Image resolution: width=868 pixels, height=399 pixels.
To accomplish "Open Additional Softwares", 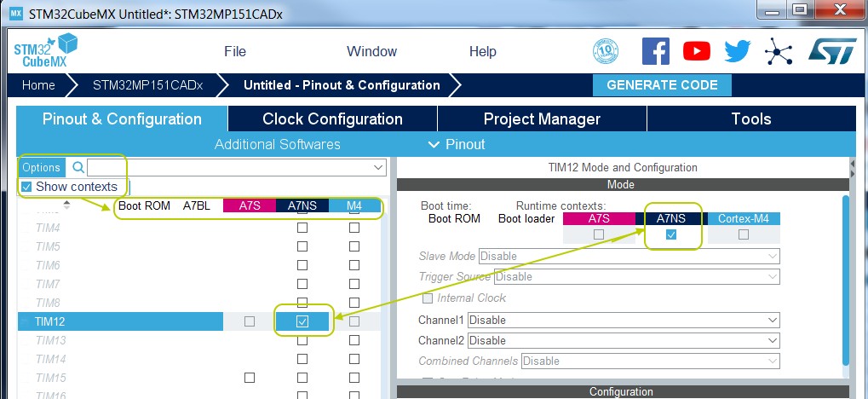I will (278, 144).
